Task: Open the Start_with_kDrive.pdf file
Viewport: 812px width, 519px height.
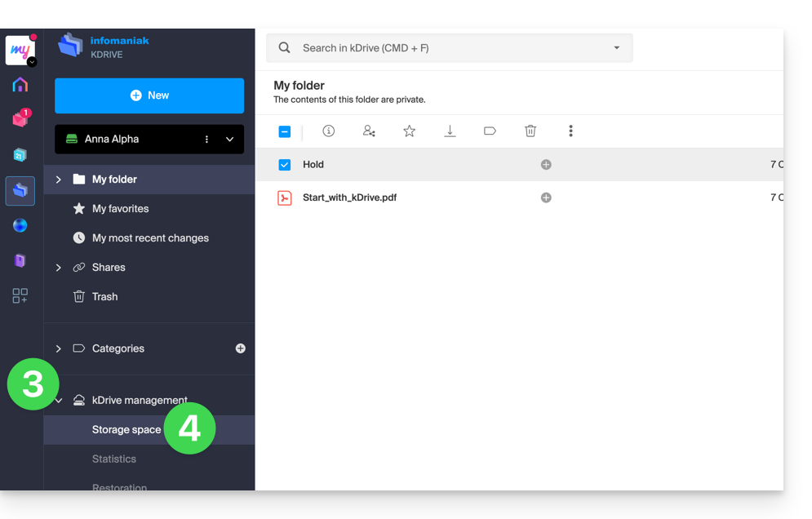Action: coord(349,197)
